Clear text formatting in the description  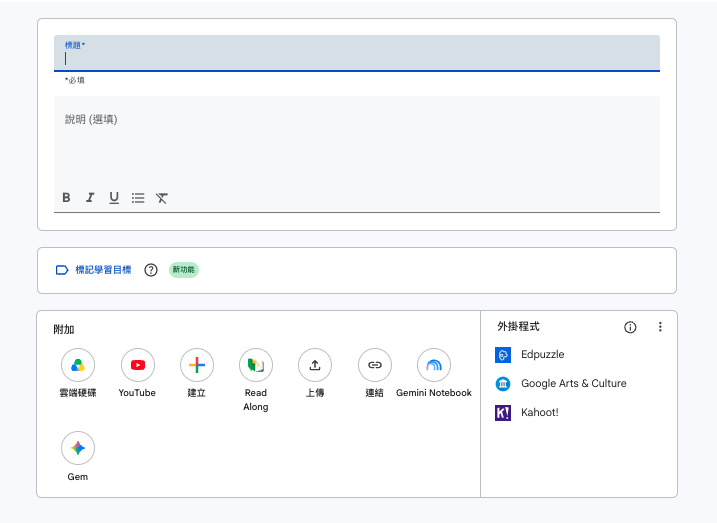[161, 197]
